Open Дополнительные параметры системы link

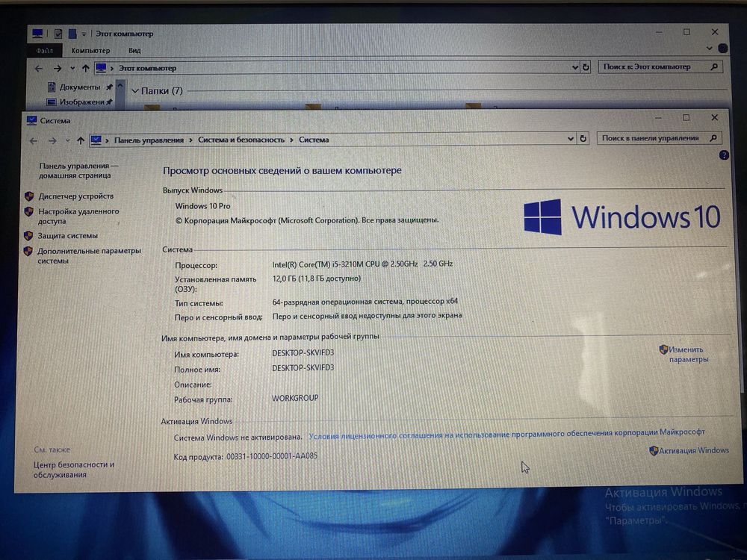[x=89, y=255]
